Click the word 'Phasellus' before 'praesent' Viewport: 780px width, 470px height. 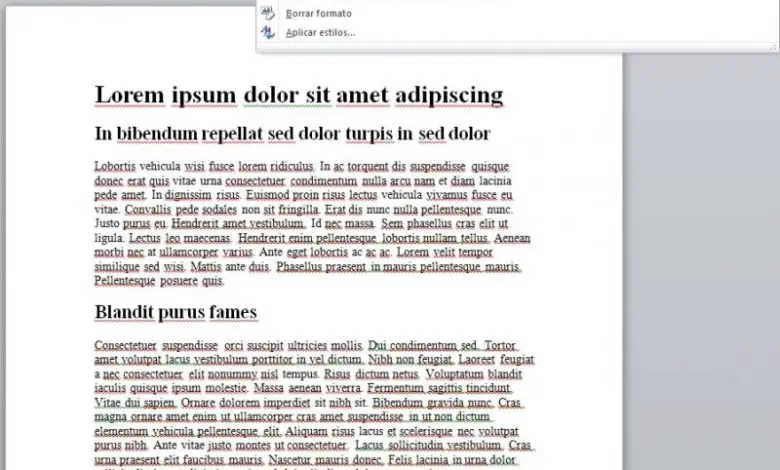coord(300,267)
